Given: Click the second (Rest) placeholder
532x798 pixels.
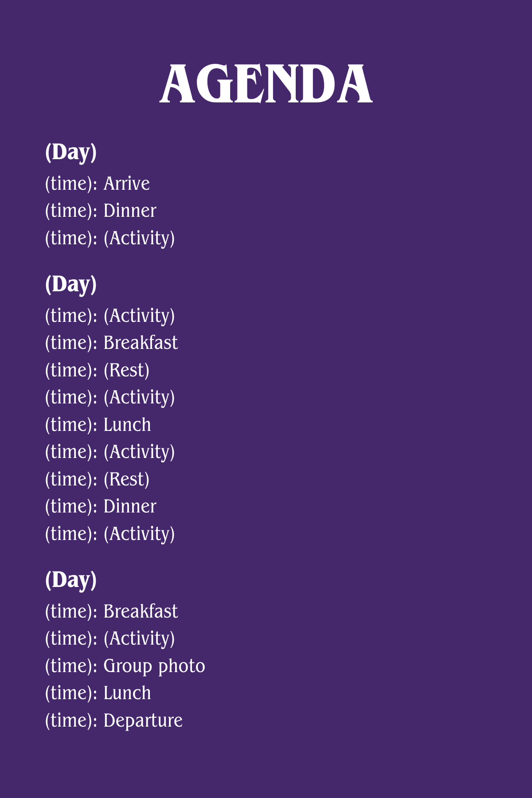Looking at the screenshot, I should coord(98,479).
